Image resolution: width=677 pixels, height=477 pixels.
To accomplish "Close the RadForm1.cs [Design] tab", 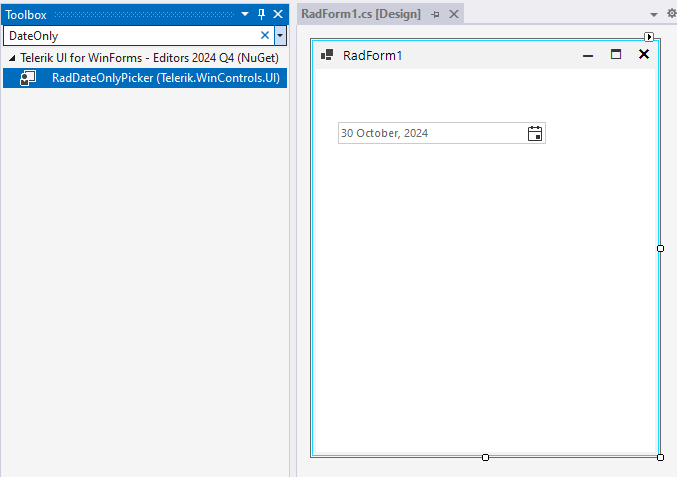I will (x=454, y=14).
